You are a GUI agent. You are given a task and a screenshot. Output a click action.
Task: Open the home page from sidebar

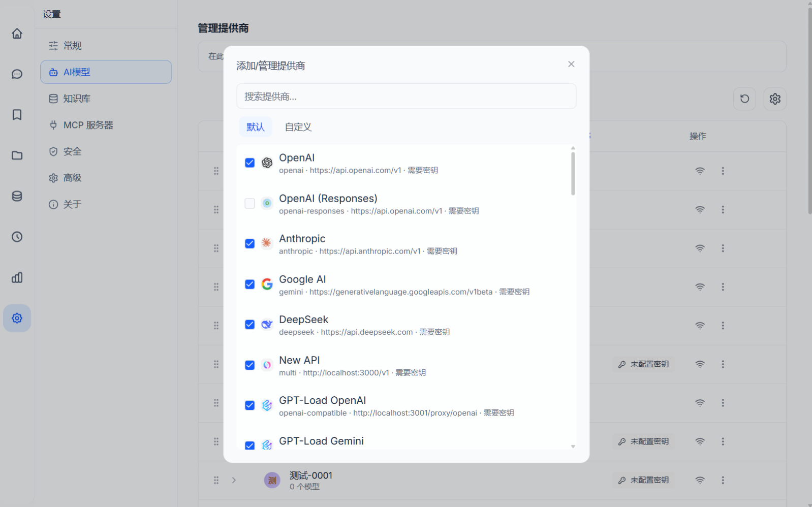(17, 34)
